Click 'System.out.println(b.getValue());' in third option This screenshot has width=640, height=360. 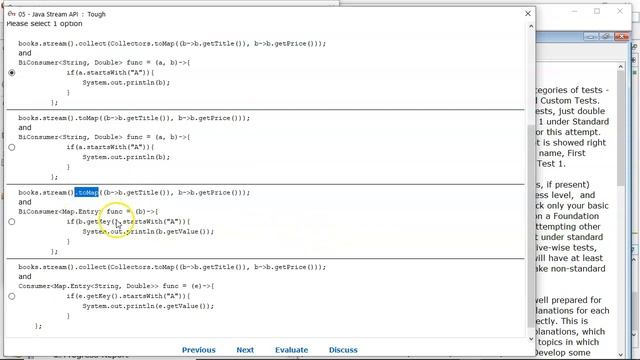(x=148, y=231)
